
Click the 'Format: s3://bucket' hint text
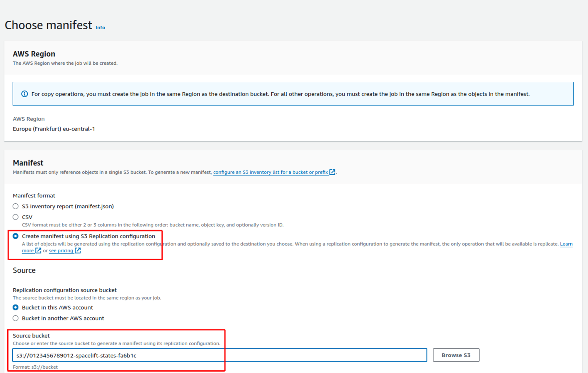pyautogui.click(x=35, y=367)
